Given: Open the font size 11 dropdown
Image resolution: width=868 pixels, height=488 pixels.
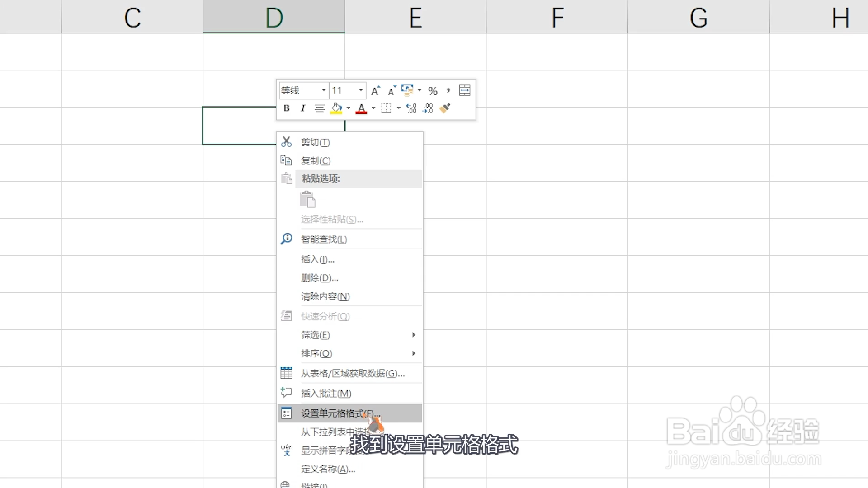Looking at the screenshot, I should (x=360, y=90).
